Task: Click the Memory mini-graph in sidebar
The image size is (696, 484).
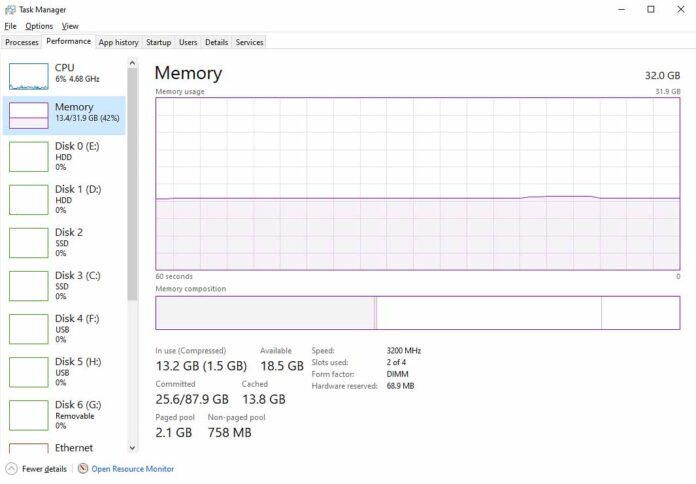Action: pyautogui.click(x=28, y=115)
